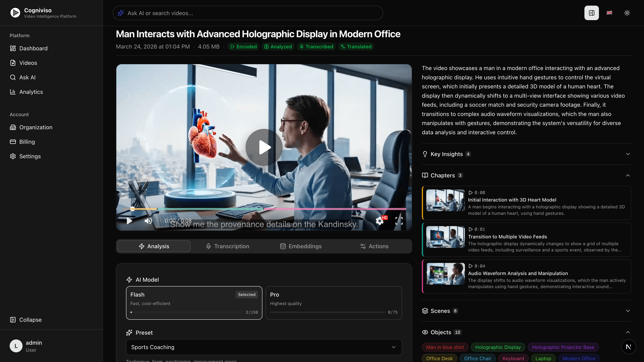Toggle light mode with the sun icon
The width and height of the screenshot is (644, 362).
click(x=627, y=13)
